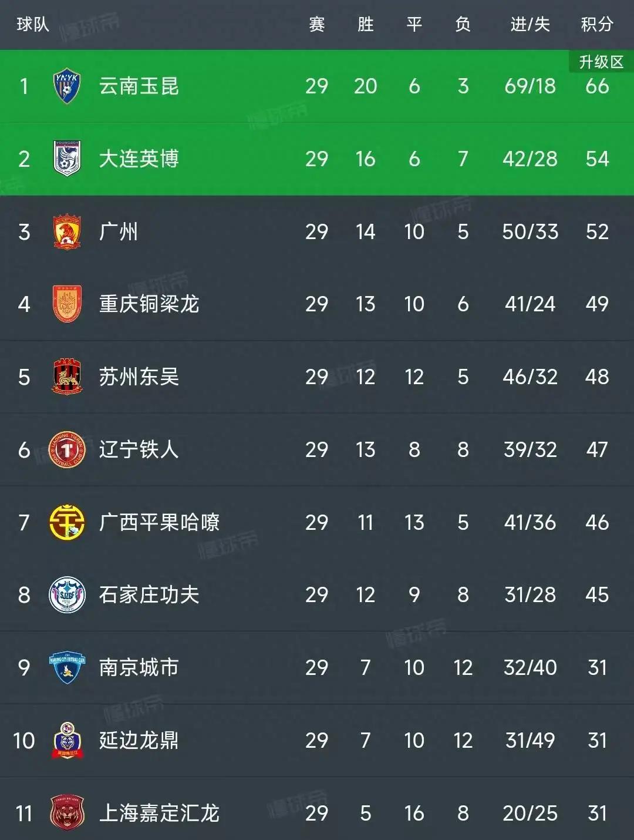The width and height of the screenshot is (634, 840).
Task: Open the 大连英博 club logo
Action: pos(66,159)
